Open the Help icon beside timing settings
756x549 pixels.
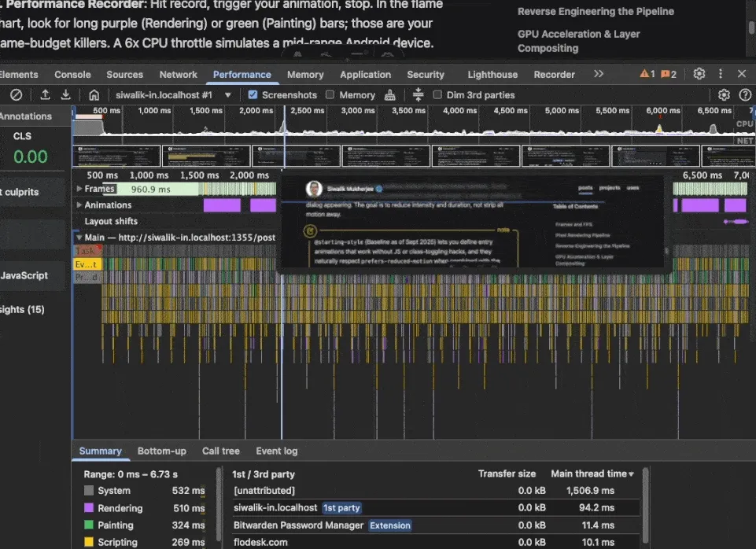tap(746, 94)
